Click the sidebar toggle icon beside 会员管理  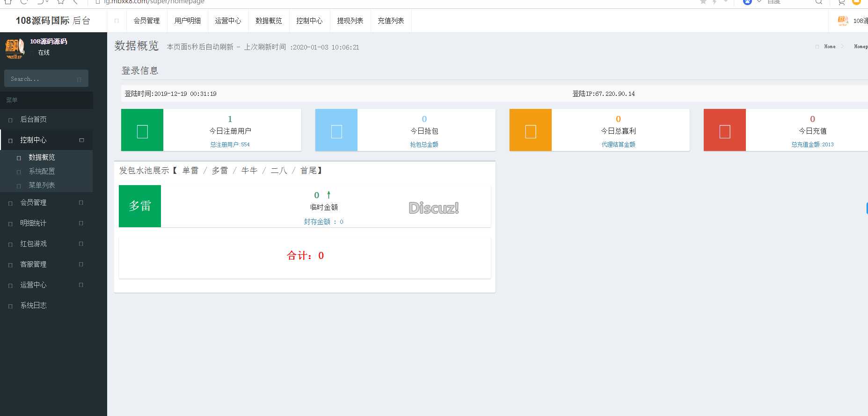pyautogui.click(x=117, y=21)
